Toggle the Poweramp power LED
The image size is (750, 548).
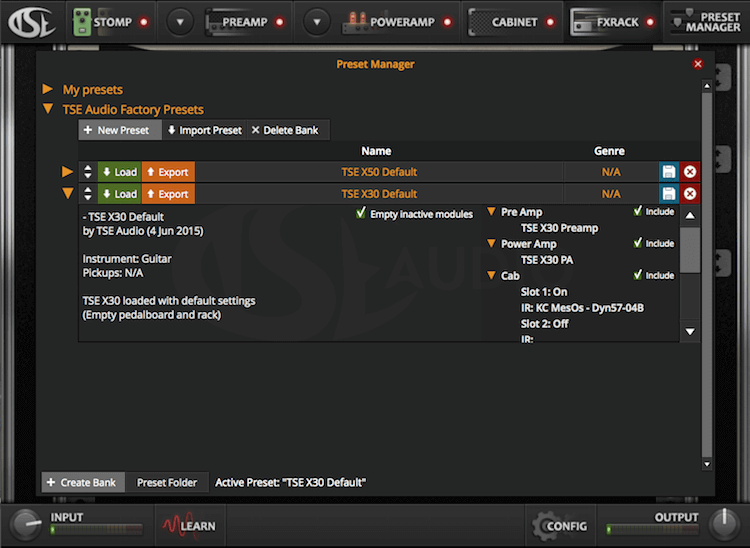click(x=447, y=22)
